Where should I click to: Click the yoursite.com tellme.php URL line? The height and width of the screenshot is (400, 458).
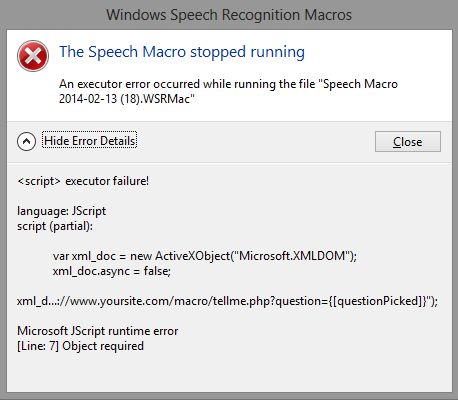point(227,301)
